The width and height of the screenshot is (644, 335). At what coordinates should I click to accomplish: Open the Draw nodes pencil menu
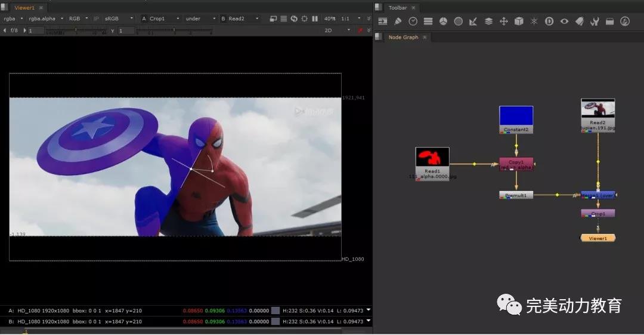point(398,21)
